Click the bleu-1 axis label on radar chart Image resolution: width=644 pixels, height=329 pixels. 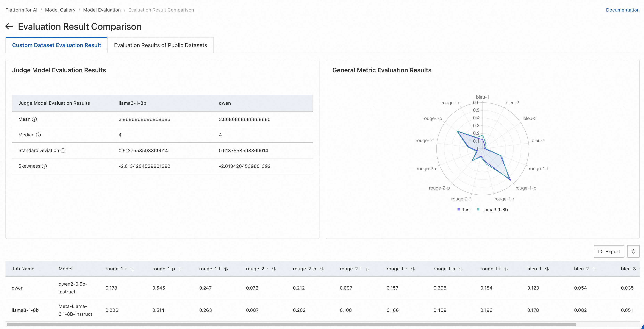coord(482,97)
